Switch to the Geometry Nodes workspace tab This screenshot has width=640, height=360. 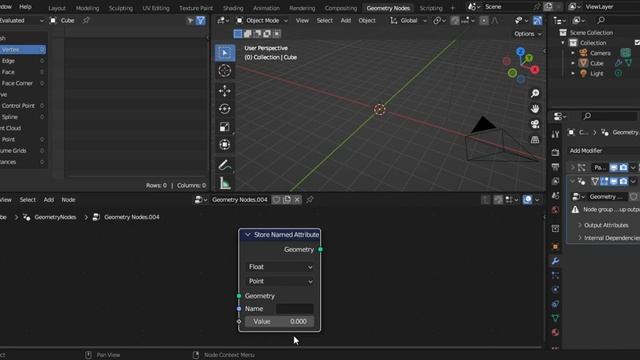[388, 8]
